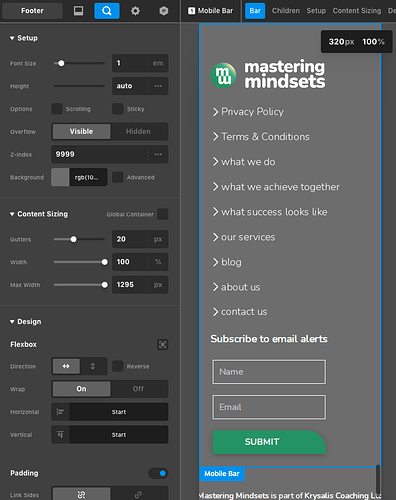Viewport: 396px width, 500px height.
Task: Click the unlinked padding sides icon
Action: point(139,495)
